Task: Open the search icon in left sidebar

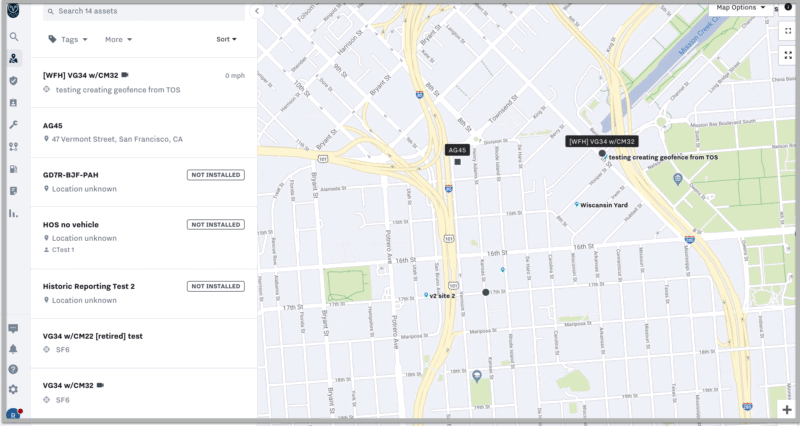Action: 14,36
